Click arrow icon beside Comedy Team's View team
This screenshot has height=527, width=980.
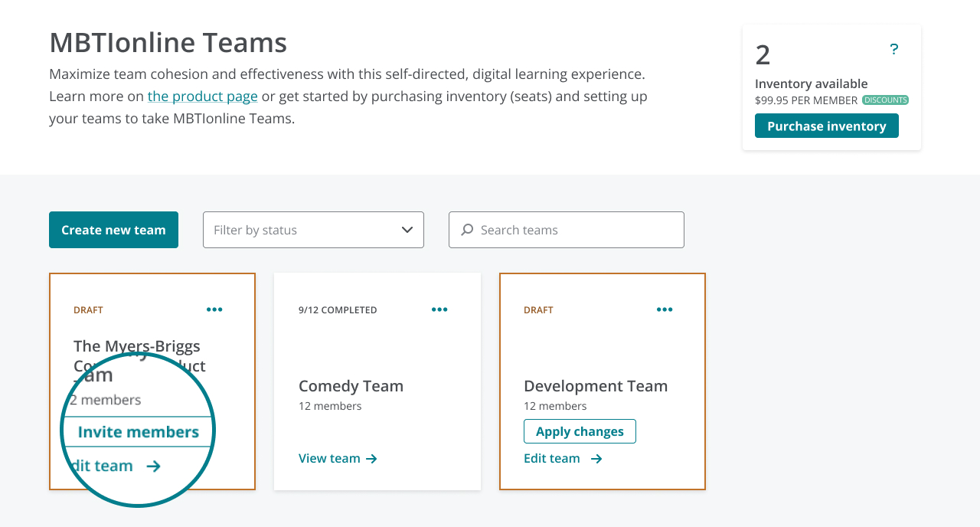[372, 459]
